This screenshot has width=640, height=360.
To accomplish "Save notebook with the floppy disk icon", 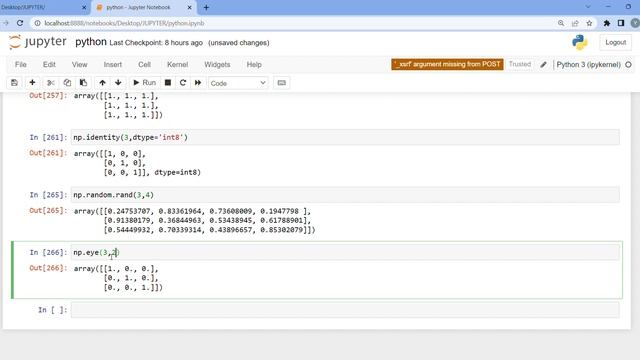I will point(14,83).
